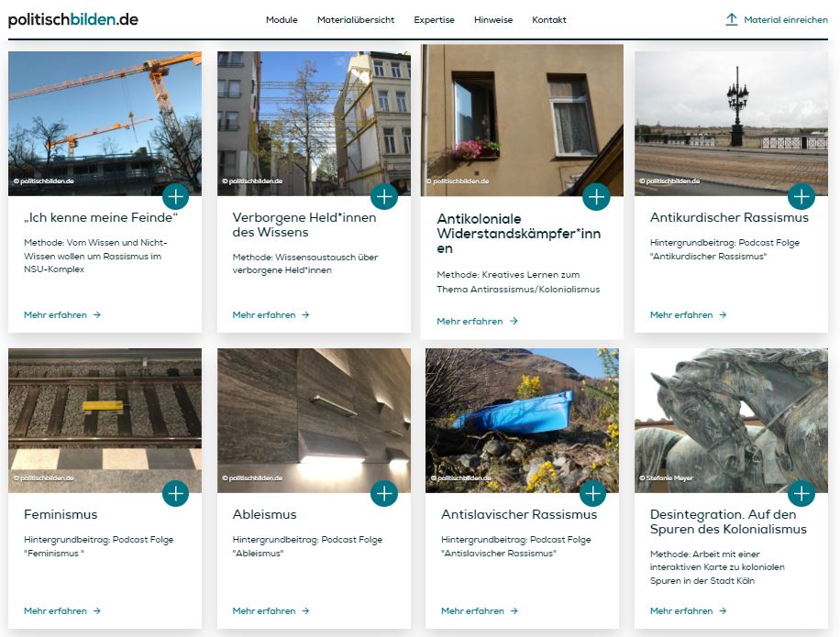Expand Verborgene Held*innen des Wissens plus icon
The height and width of the screenshot is (637, 840).
tap(384, 196)
